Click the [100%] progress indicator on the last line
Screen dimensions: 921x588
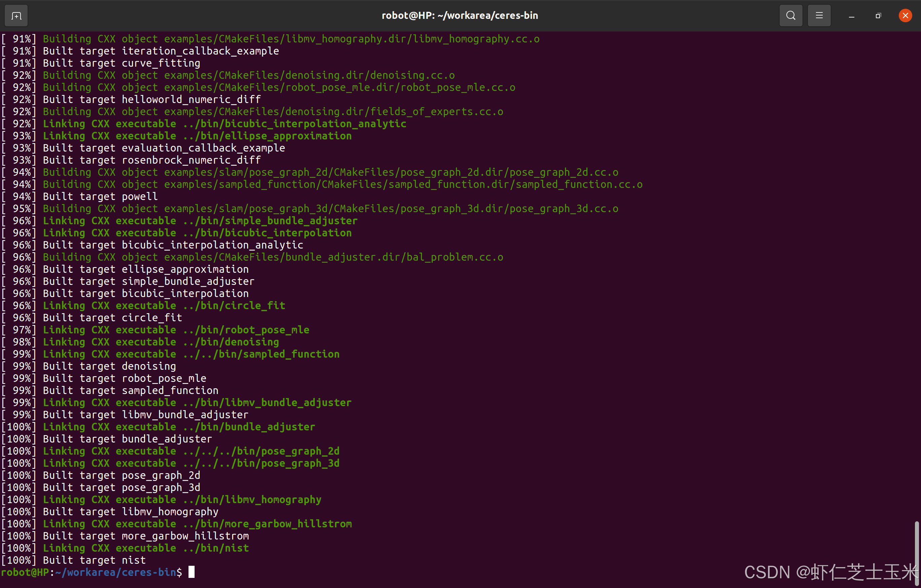(19, 560)
